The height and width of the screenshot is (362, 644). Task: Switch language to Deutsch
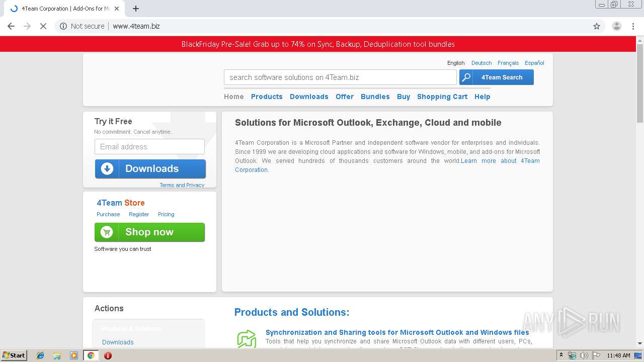point(481,63)
